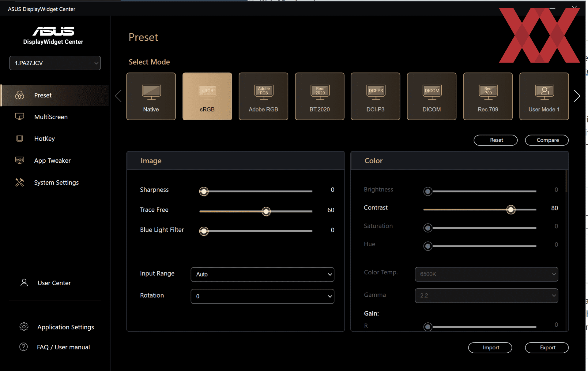Click the App Tweaker mode icon
The image size is (588, 371).
(x=20, y=160)
